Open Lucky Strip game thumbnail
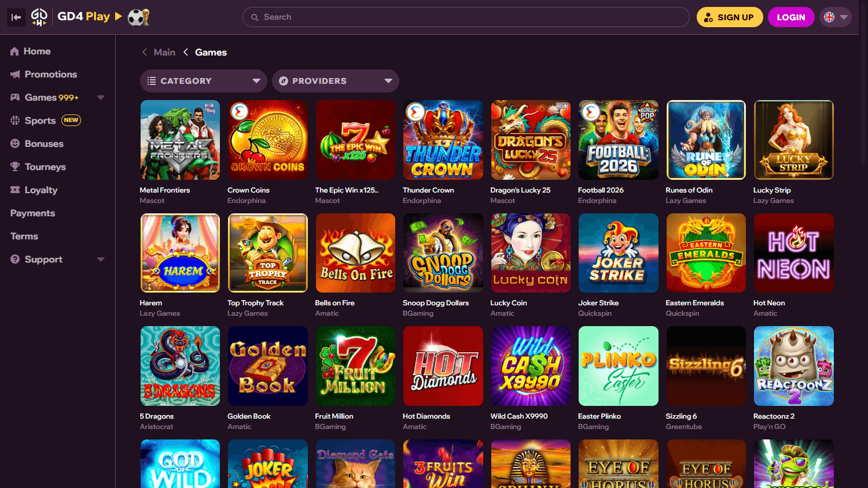 coord(794,140)
